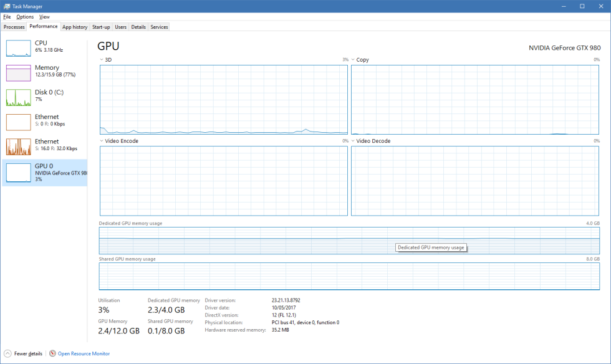This screenshot has height=364, width=611.
Task: Click the Shared GPU memory usage graph
Action: [349, 276]
